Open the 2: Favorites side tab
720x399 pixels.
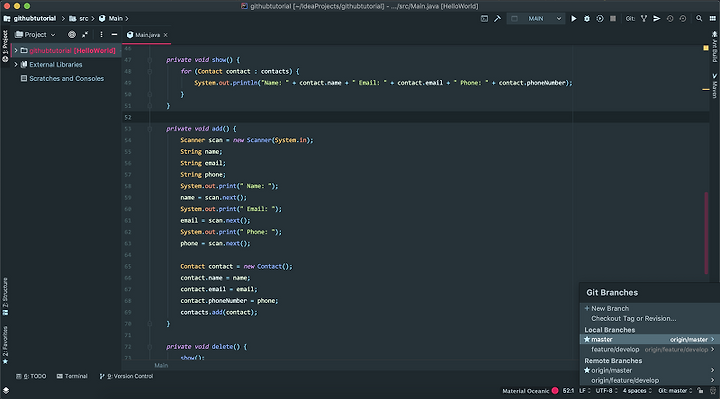coord(5,345)
